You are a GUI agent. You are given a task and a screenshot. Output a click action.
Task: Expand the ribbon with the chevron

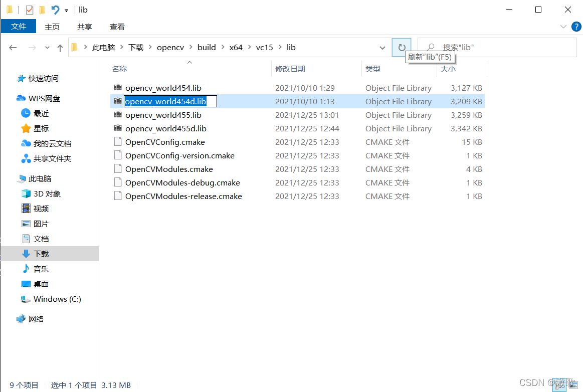[x=562, y=27]
